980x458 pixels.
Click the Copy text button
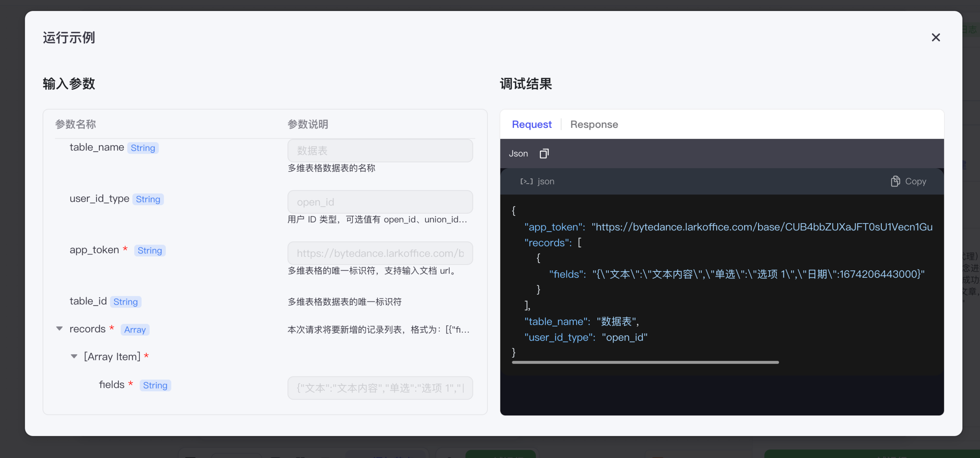point(915,181)
